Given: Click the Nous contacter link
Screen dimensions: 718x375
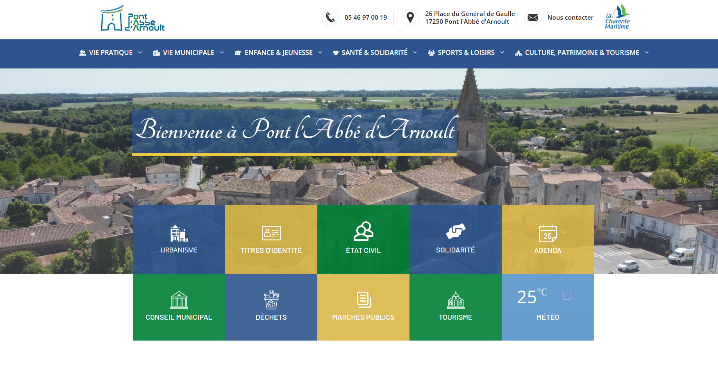Looking at the screenshot, I should tap(570, 17).
